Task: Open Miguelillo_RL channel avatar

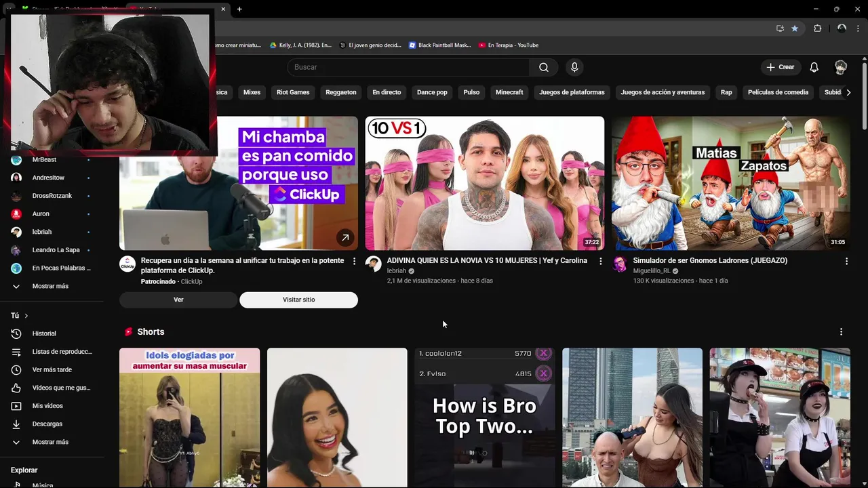Action: [620, 264]
